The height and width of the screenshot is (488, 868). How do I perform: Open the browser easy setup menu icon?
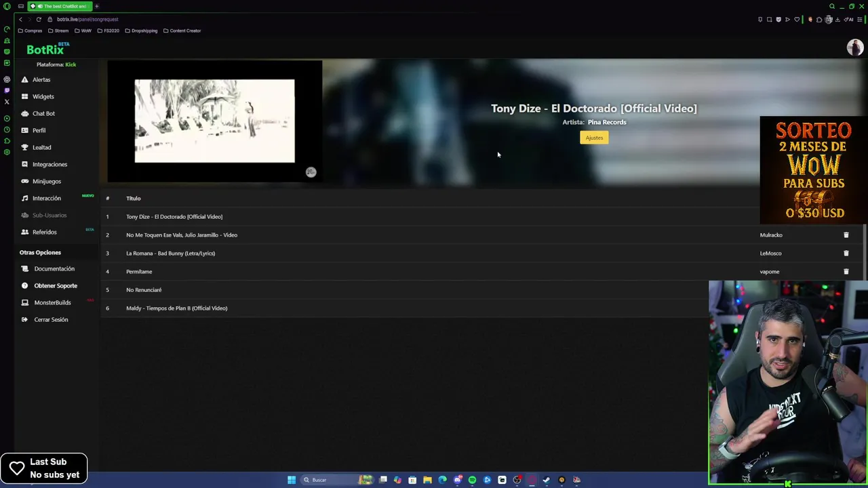click(x=859, y=20)
